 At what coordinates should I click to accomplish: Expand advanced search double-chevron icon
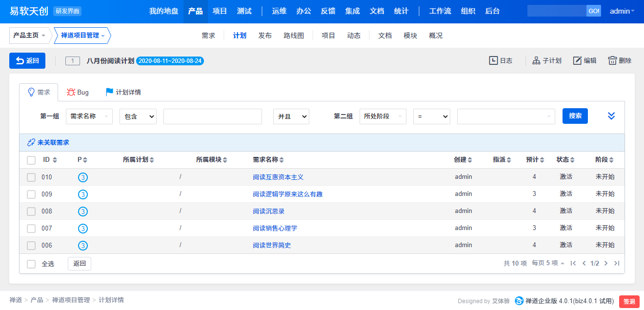(x=611, y=116)
